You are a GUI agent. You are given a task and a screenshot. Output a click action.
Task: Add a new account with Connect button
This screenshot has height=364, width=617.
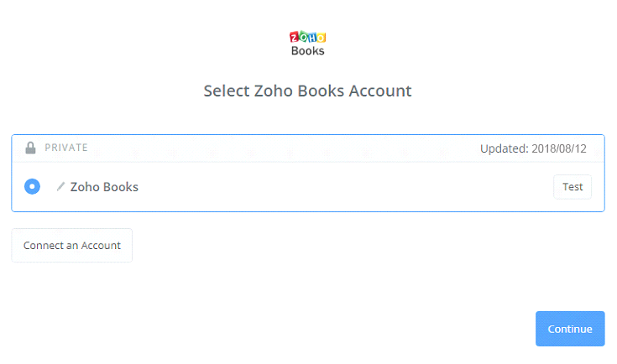72,246
